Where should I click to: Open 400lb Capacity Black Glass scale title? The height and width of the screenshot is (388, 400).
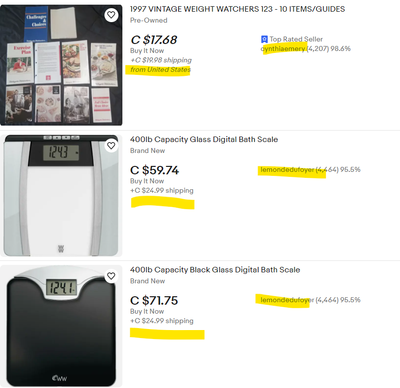point(215,270)
